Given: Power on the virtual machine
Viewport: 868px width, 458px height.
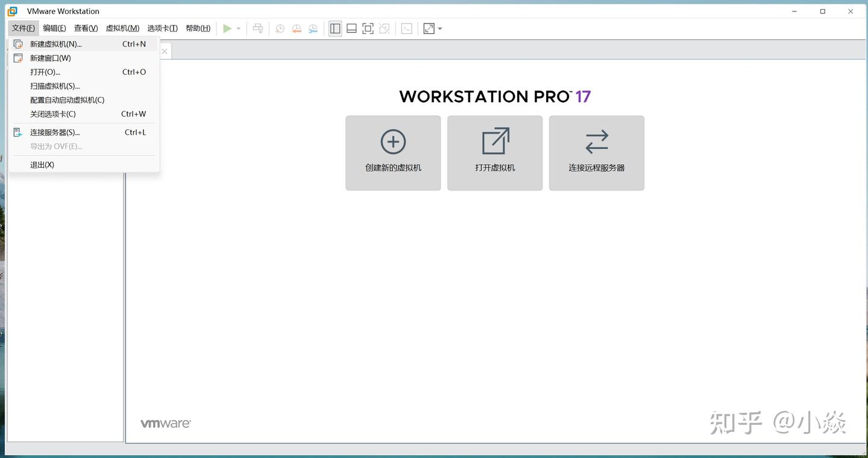Looking at the screenshot, I should click(227, 28).
